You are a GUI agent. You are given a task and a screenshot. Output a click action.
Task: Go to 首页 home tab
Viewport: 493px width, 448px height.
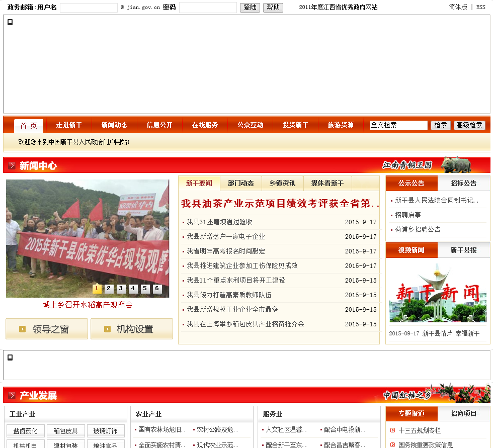[29, 126]
